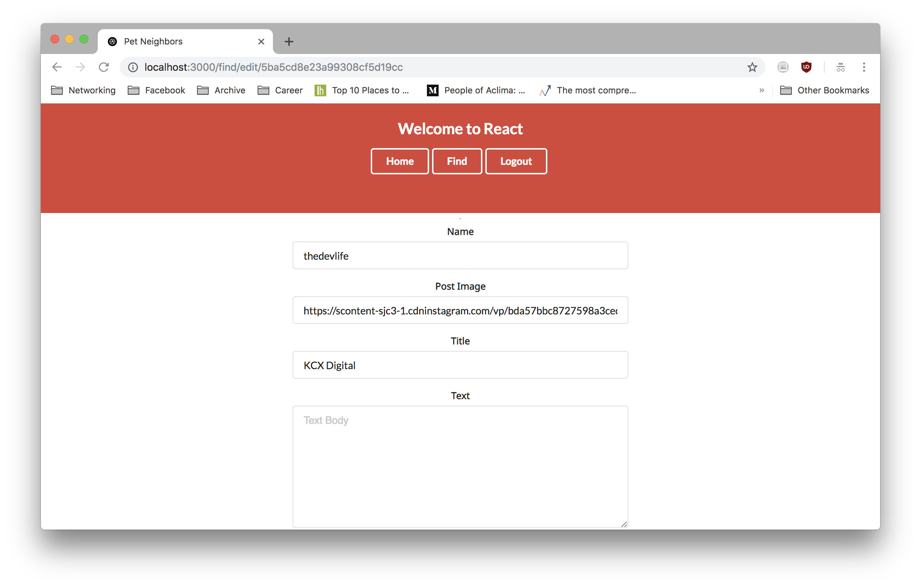This screenshot has width=921, height=588.
Task: Open a new tab with plus button
Action: (289, 41)
